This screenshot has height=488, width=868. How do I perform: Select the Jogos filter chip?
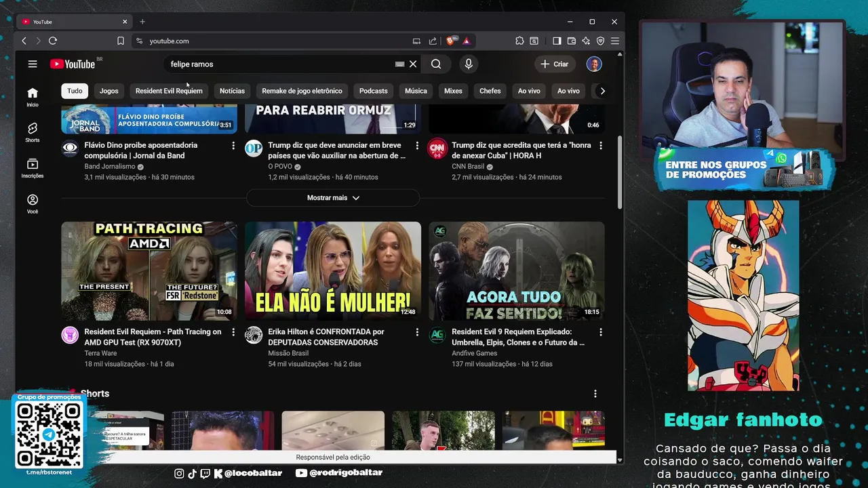(108, 91)
